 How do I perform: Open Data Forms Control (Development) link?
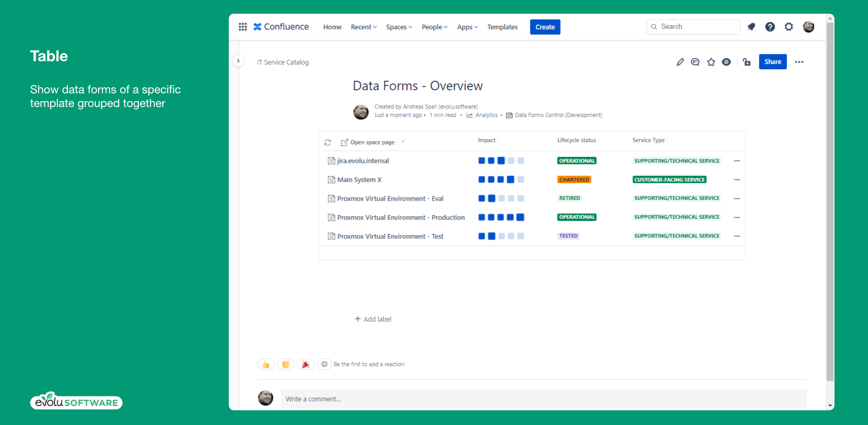coord(554,115)
